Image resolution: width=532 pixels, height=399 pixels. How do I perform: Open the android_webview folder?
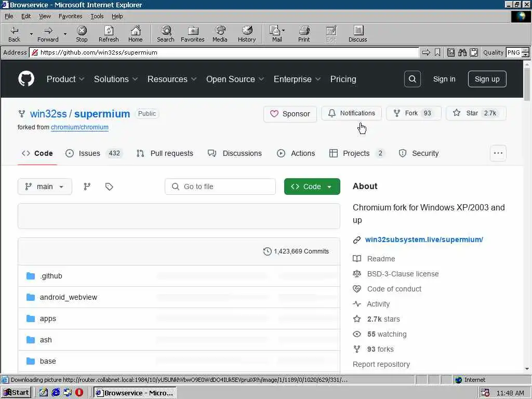[69, 297]
